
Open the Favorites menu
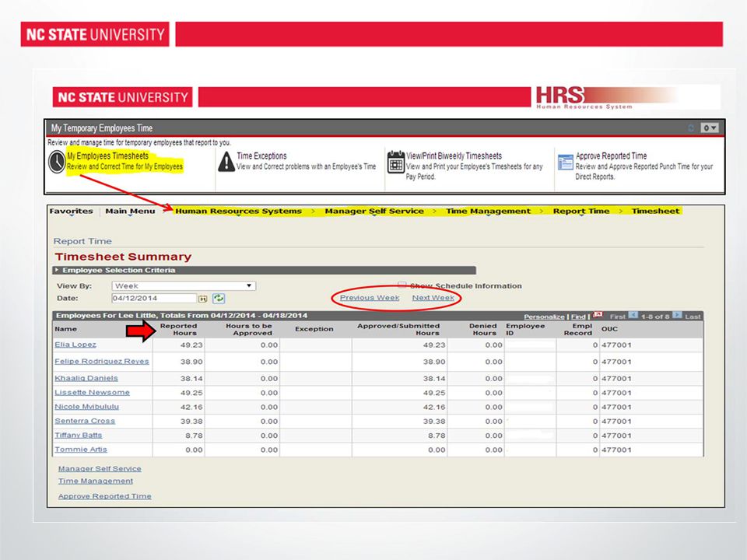(71, 211)
